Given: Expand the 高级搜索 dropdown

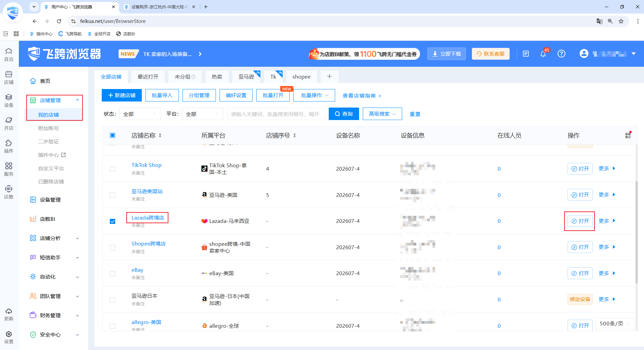Looking at the screenshot, I should tap(382, 114).
